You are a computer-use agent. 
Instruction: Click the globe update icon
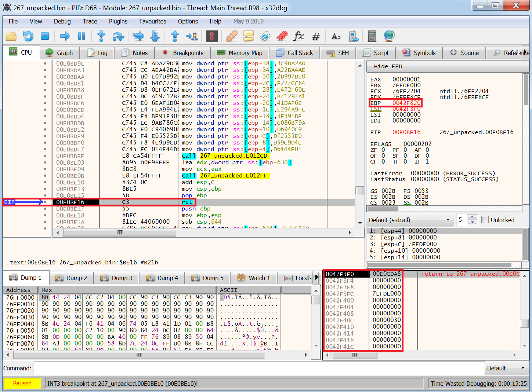pyautogui.click(x=389, y=36)
